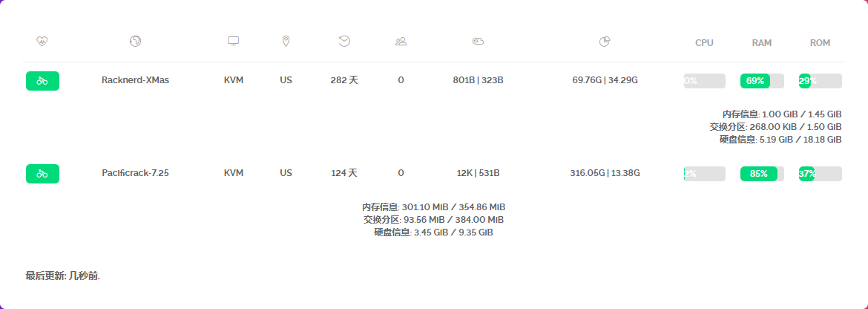Click the globe node name header icon

[136, 41]
